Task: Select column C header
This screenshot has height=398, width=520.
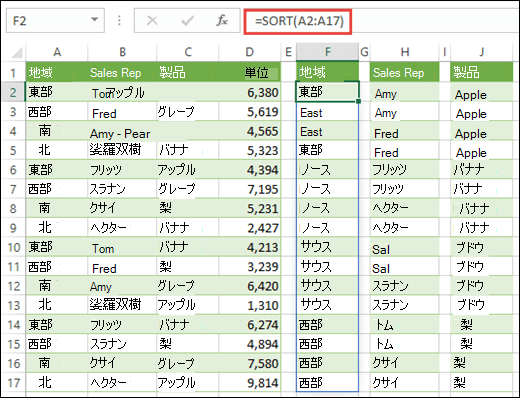Action: [x=188, y=52]
